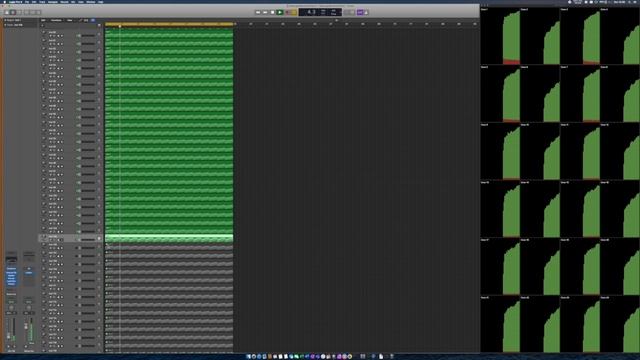
Task: Open the Tracks area Functions dropdown
Action: click(56, 20)
